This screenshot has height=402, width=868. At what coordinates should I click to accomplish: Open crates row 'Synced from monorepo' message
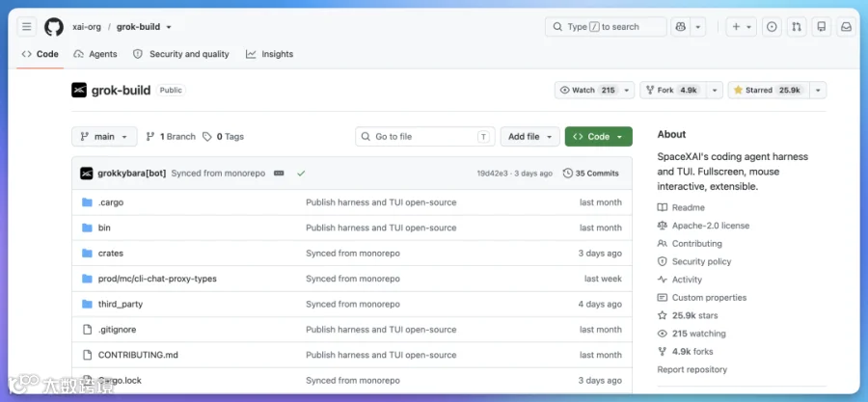pos(353,254)
